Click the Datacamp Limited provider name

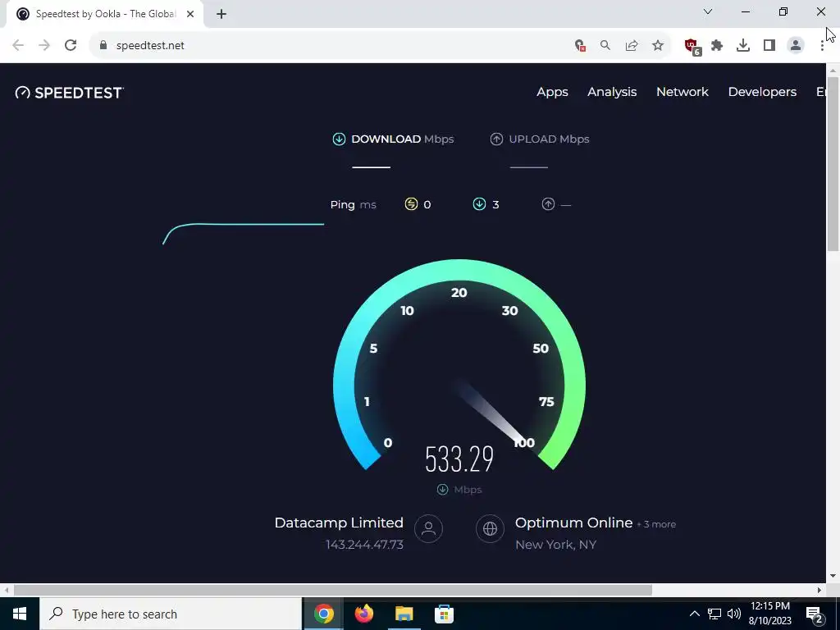[x=339, y=523]
